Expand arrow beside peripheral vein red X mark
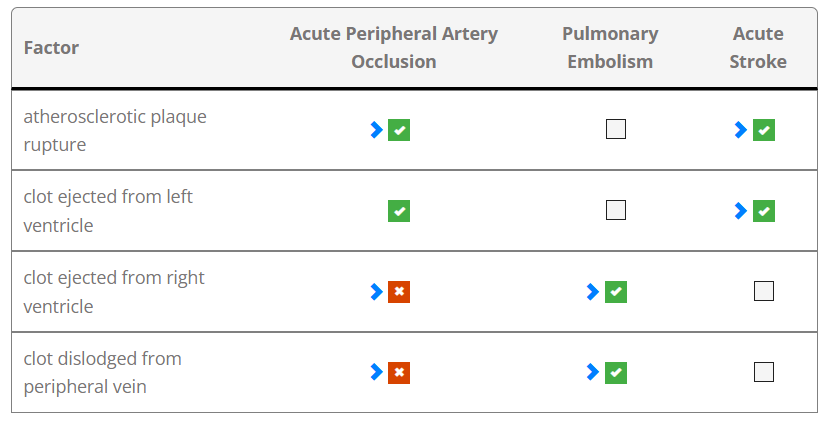 [x=377, y=372]
